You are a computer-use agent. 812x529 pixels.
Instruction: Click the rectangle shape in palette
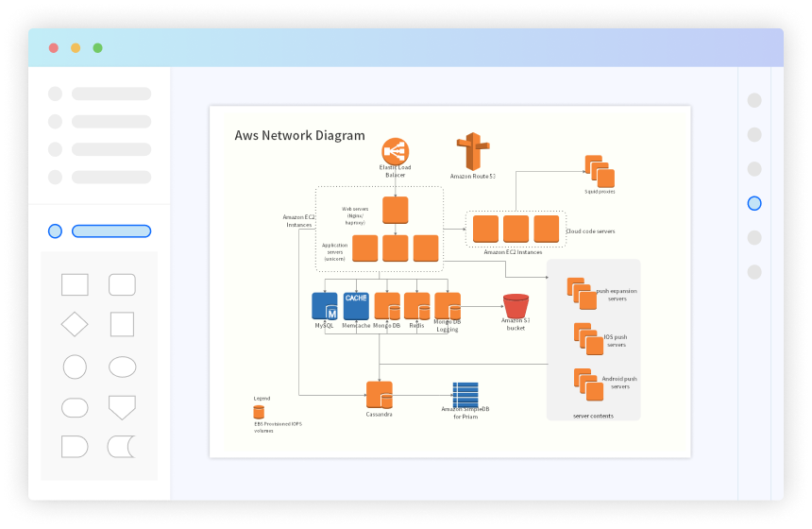click(x=75, y=284)
